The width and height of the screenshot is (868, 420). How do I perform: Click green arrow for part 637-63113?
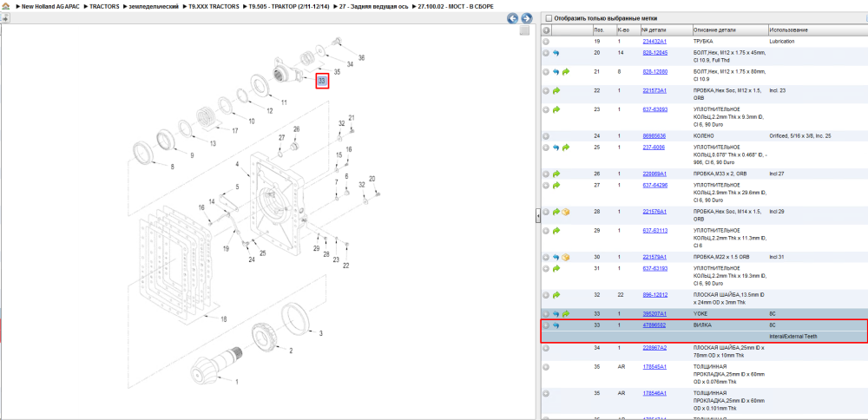(x=556, y=231)
